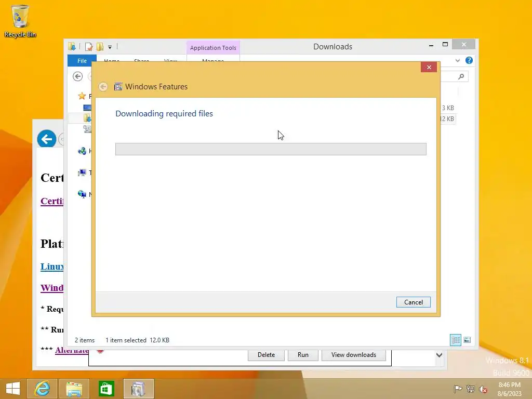Click the Windows Features title icon
This screenshot has width=532, height=399.
pos(118,87)
